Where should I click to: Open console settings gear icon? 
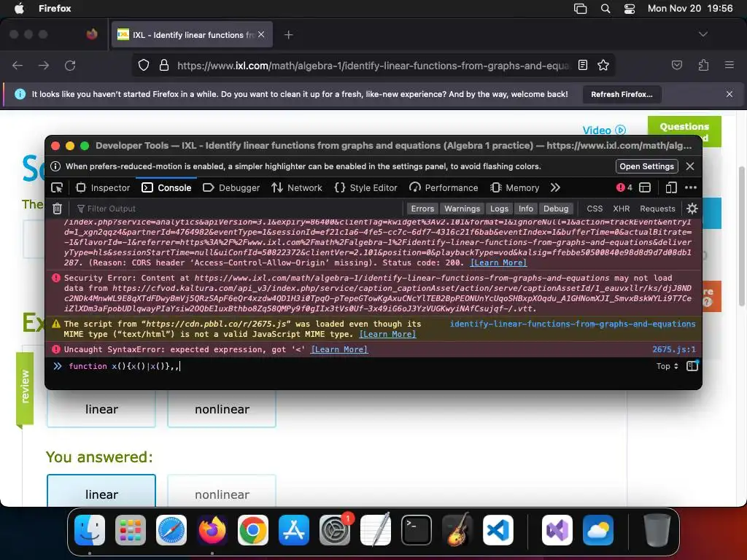[x=692, y=209]
